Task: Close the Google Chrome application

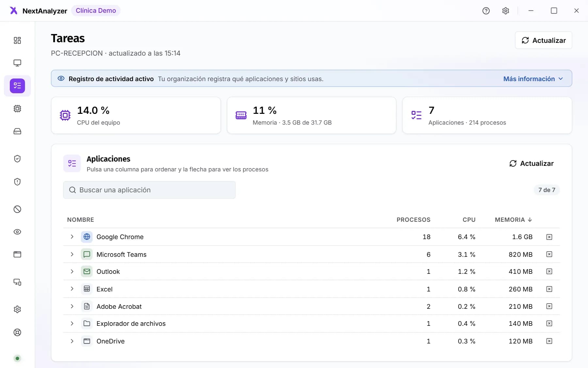Action: [549, 237]
